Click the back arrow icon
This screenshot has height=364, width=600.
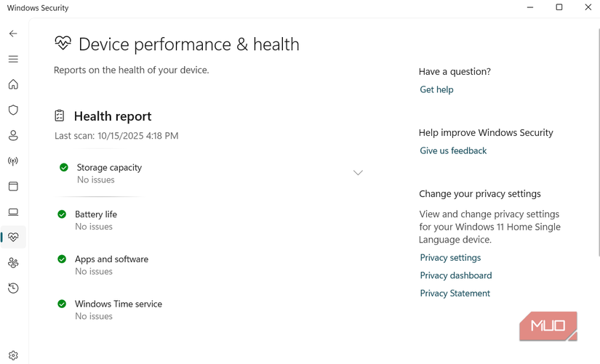pos(13,33)
